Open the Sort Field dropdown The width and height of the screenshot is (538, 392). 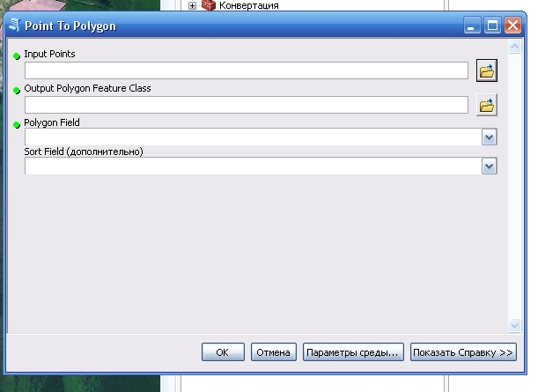point(490,166)
